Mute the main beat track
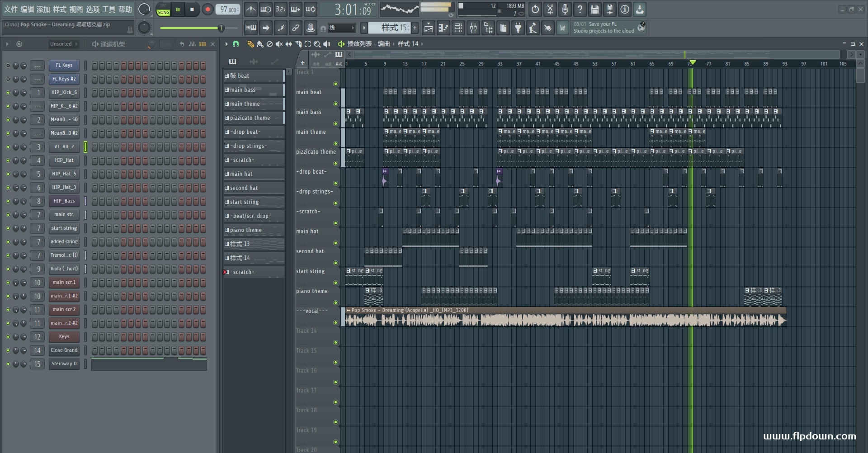868x453 pixels. point(335,104)
